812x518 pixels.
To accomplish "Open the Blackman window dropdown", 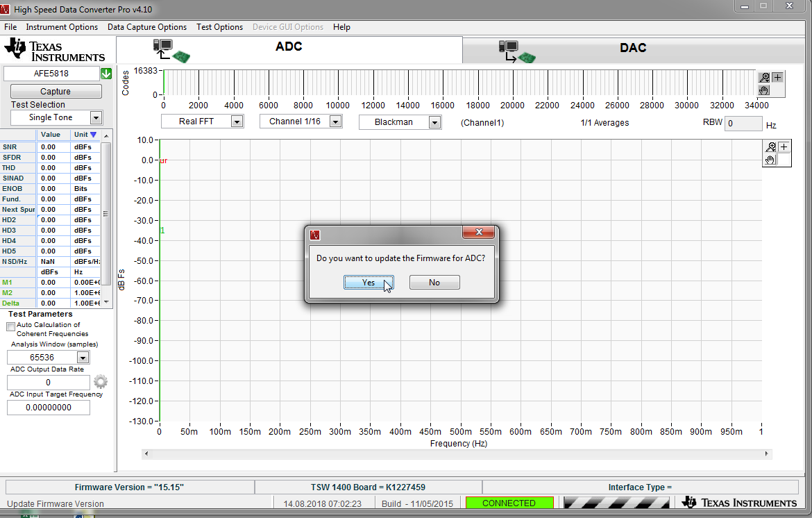I will pyautogui.click(x=434, y=122).
